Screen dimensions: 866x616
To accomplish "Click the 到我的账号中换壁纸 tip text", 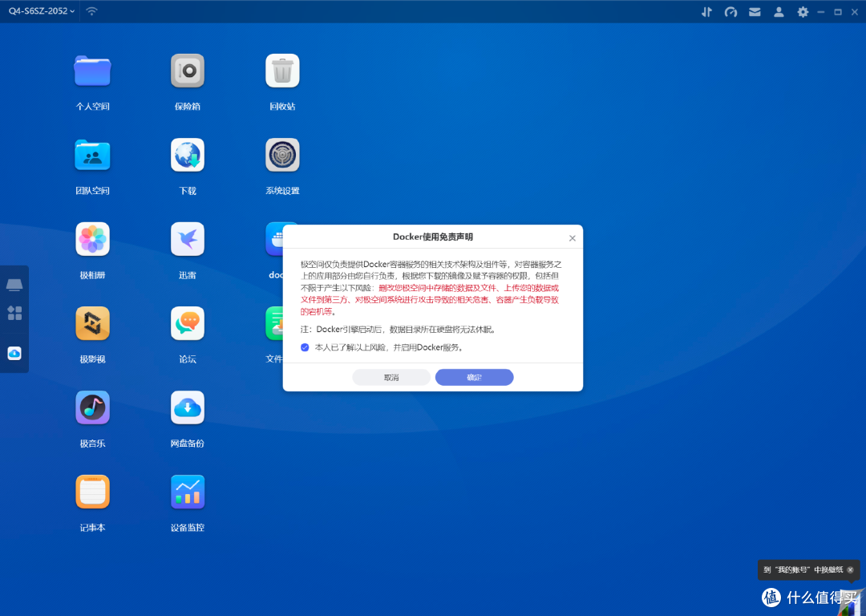I will click(803, 569).
